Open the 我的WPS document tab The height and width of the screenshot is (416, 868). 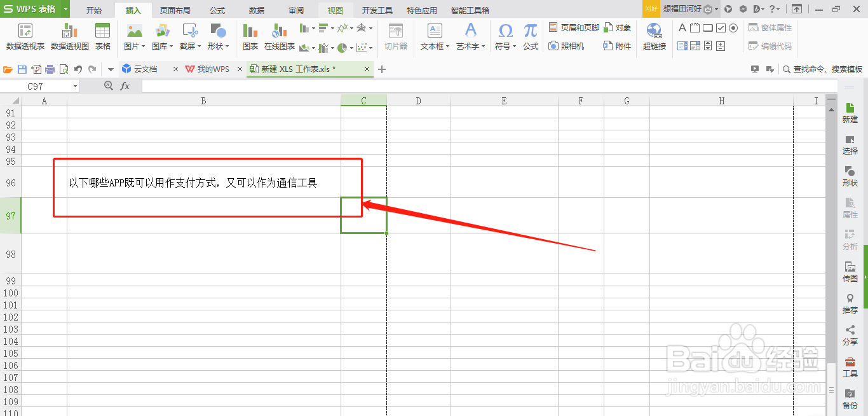[213, 69]
